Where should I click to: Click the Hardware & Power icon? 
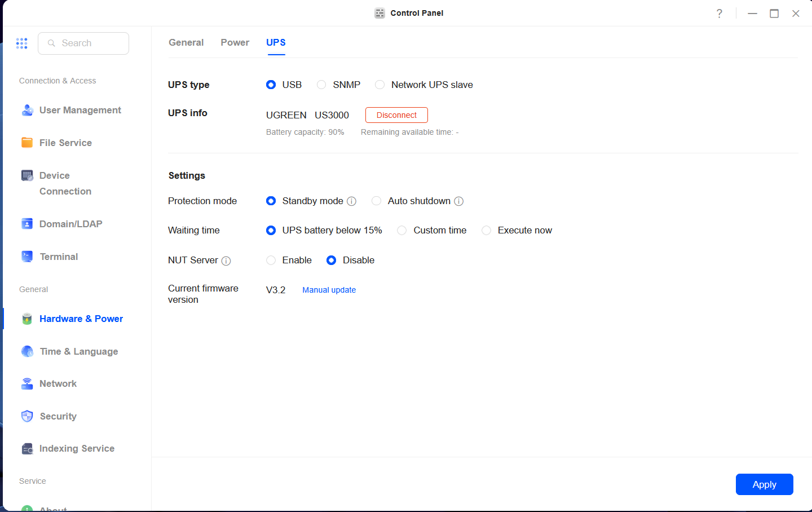tap(27, 319)
